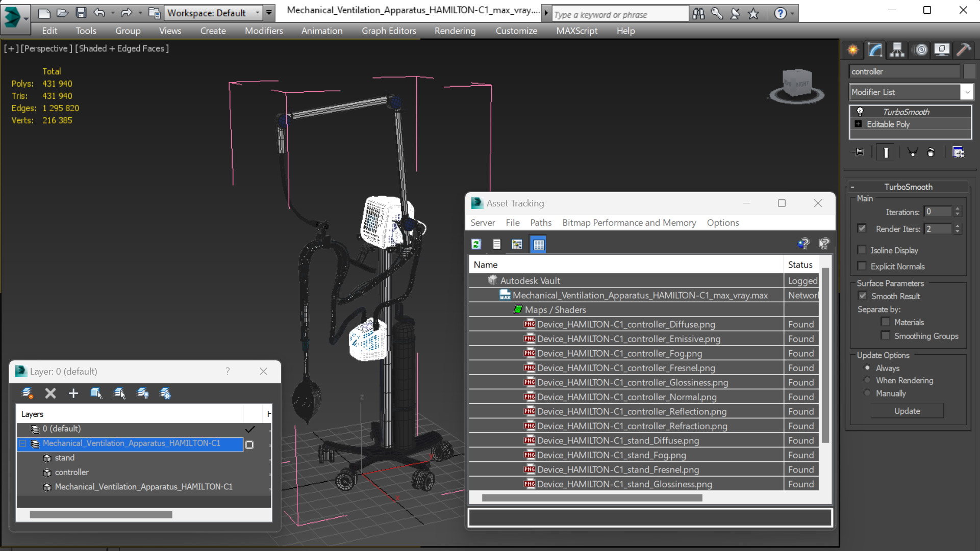The image size is (980, 551).
Task: Click the Update button
Action: tap(907, 411)
